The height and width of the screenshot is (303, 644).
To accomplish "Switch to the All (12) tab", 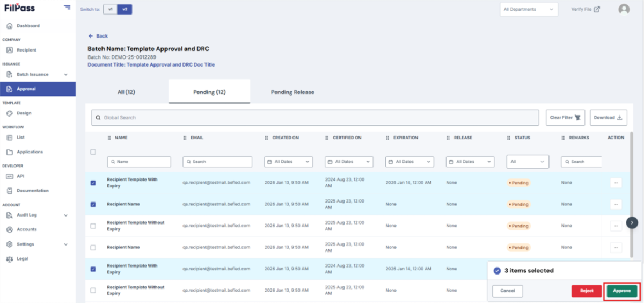I will point(126,92).
